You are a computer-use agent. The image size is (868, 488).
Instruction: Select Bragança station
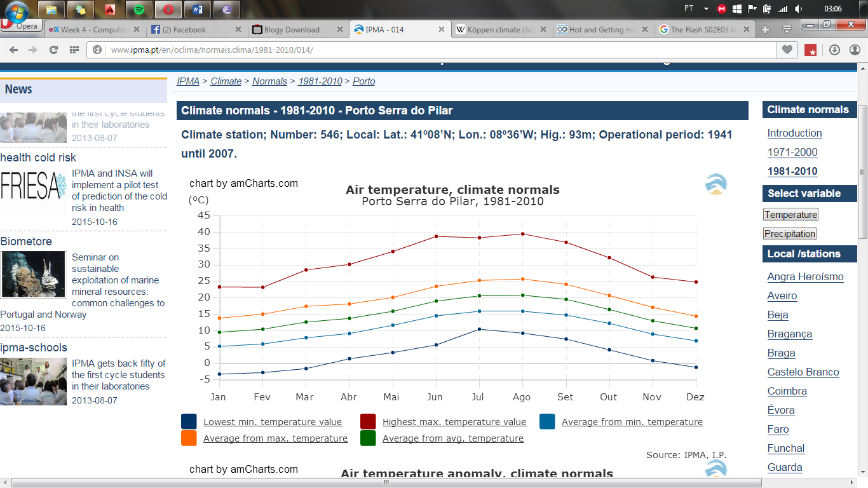(x=790, y=334)
